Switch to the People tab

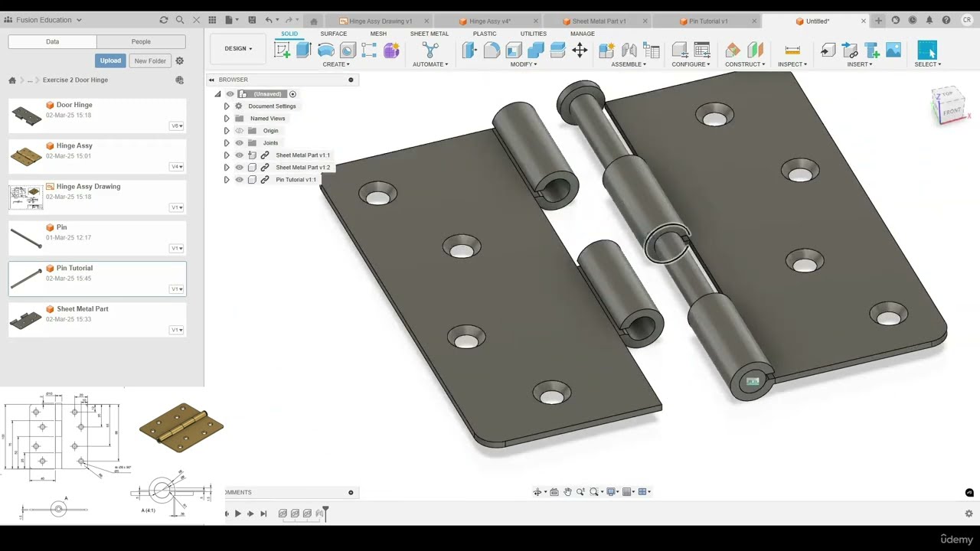[141, 41]
